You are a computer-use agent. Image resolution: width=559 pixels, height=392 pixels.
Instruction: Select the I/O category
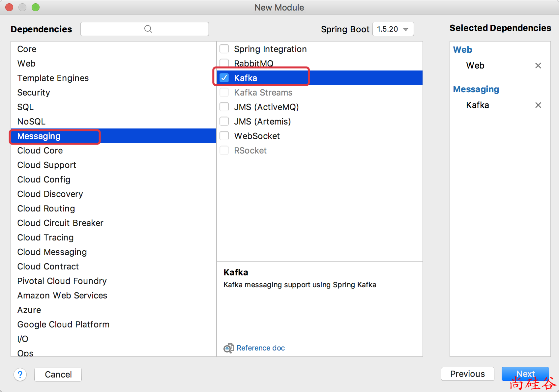[113, 339]
